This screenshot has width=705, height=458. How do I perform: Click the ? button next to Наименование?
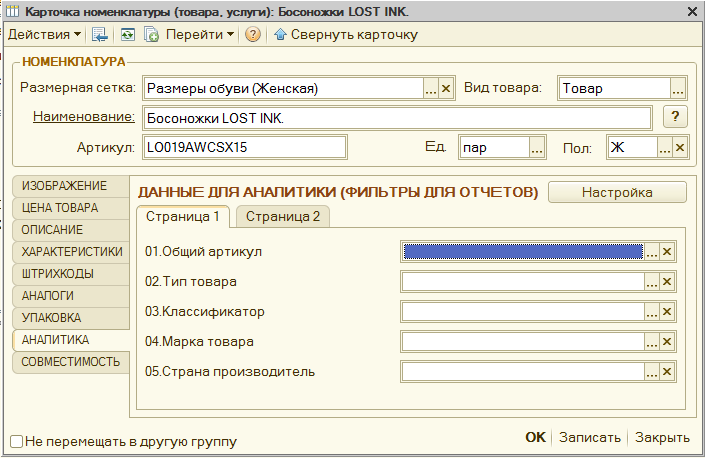pyautogui.click(x=675, y=117)
